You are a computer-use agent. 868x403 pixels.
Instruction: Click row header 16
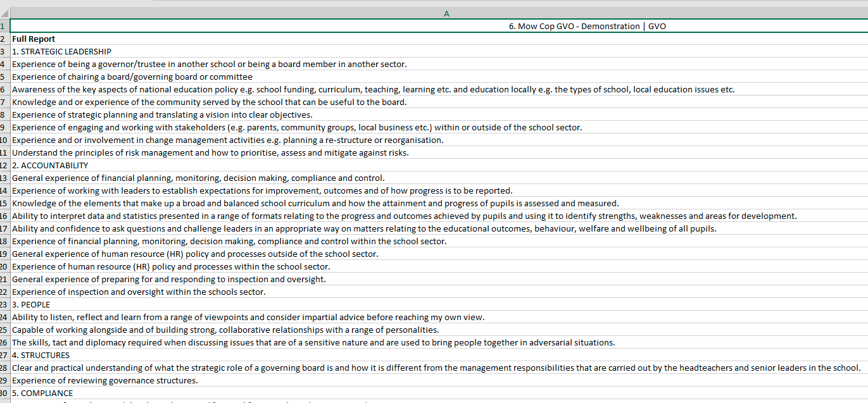(4, 216)
